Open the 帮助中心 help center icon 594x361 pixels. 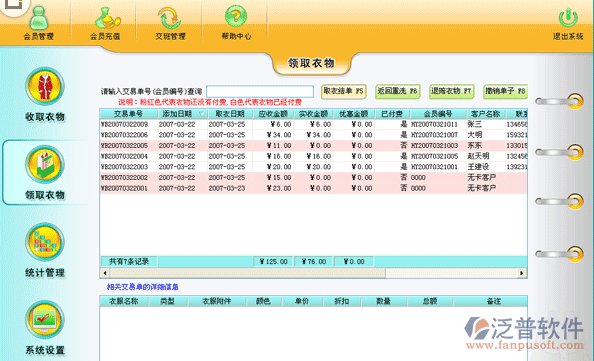[236, 17]
